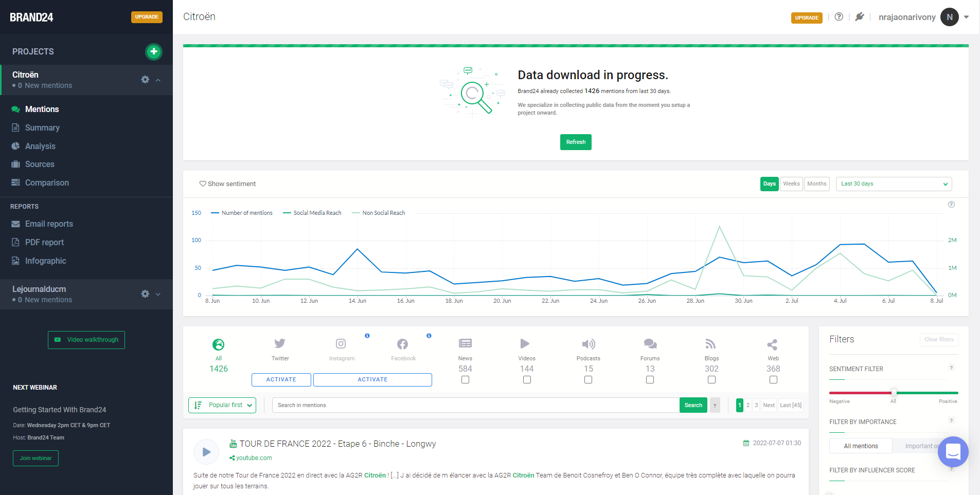
Task: Open Analysis in sidebar
Action: click(x=40, y=146)
